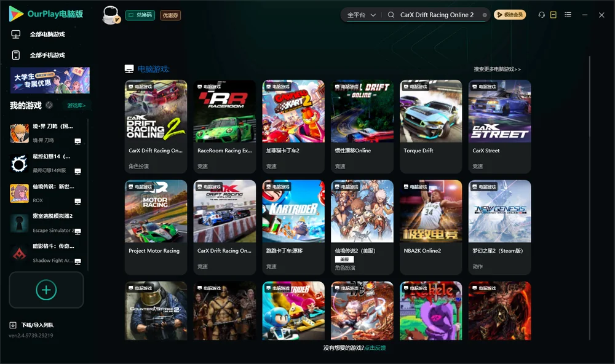Click the 美服 tag on 仙境传说2 card

[x=344, y=259]
